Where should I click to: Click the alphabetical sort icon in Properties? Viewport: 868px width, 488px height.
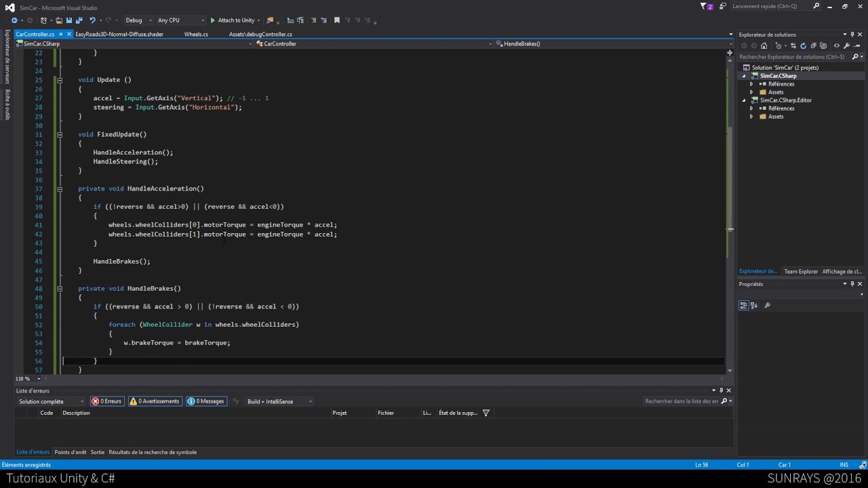(x=753, y=306)
